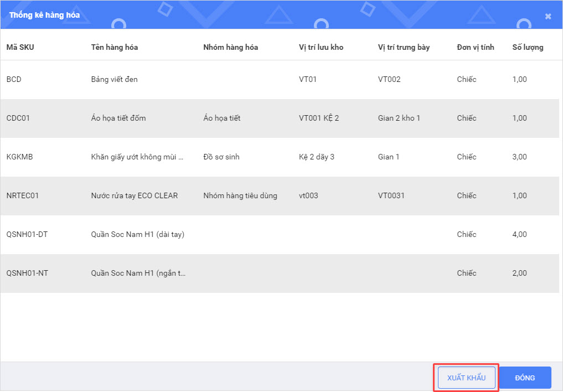Select the QSNH01-DT SKU cell
The width and height of the screenshot is (563, 392).
point(27,234)
